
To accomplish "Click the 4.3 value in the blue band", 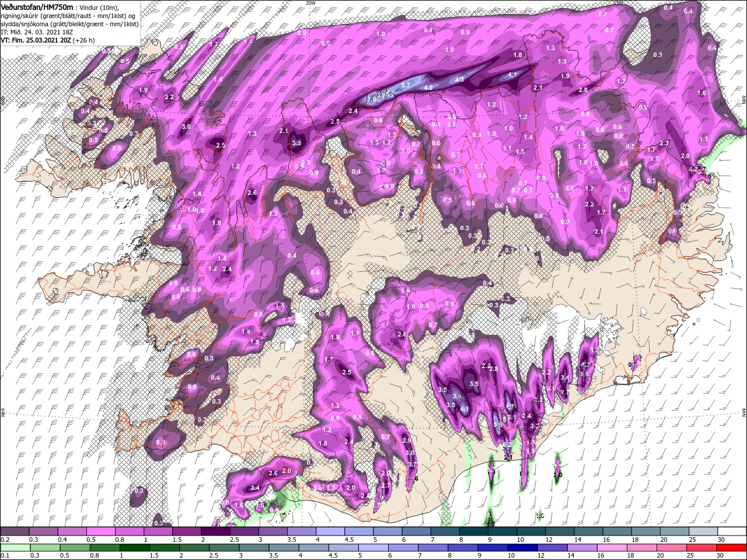I will 459,79.
